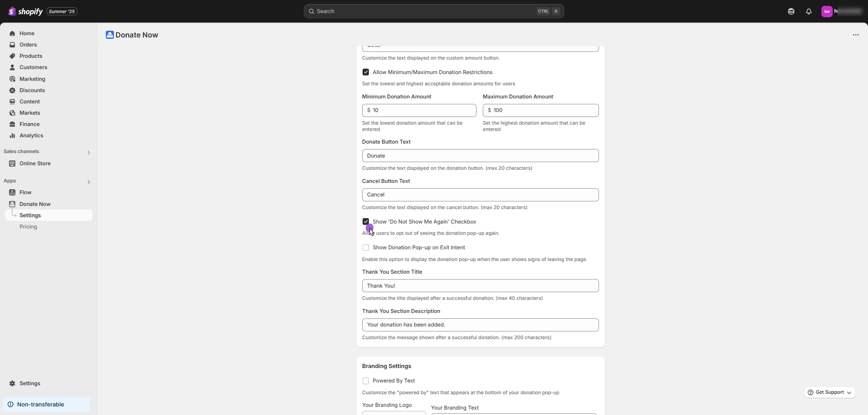Edit the Minimum Donation Amount field
868x415 pixels.
tap(419, 110)
